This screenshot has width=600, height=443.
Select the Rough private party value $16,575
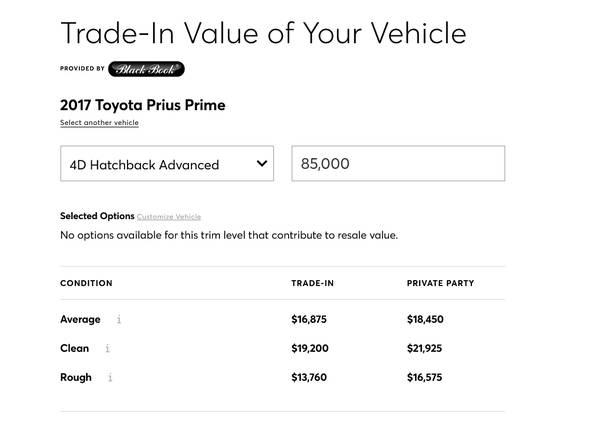[424, 377]
